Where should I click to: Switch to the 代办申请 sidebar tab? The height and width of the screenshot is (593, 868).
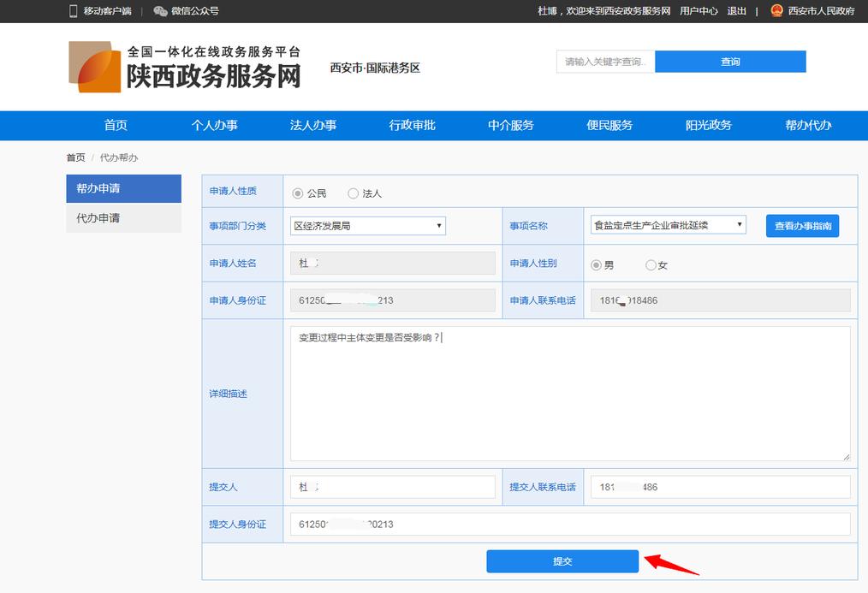click(123, 217)
